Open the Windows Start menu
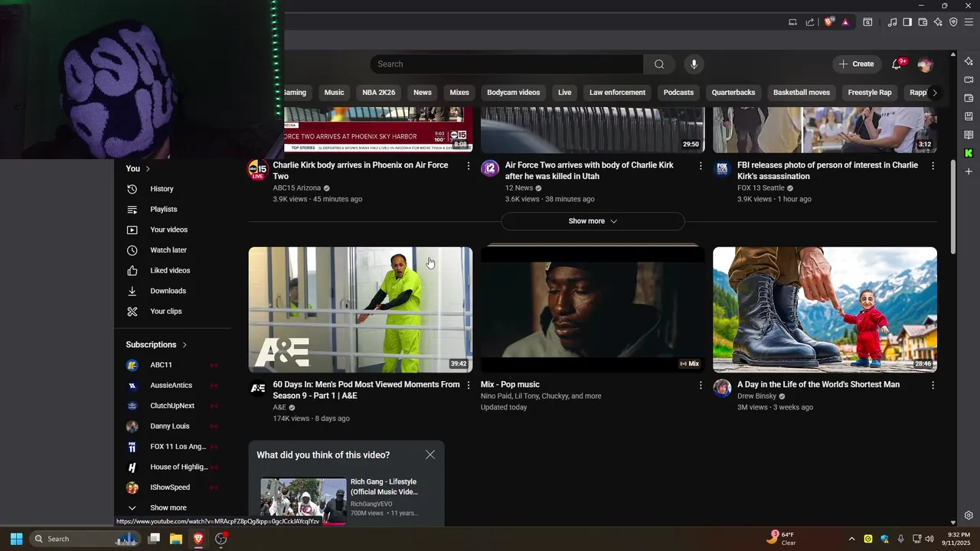The width and height of the screenshot is (980, 551). coord(16,539)
